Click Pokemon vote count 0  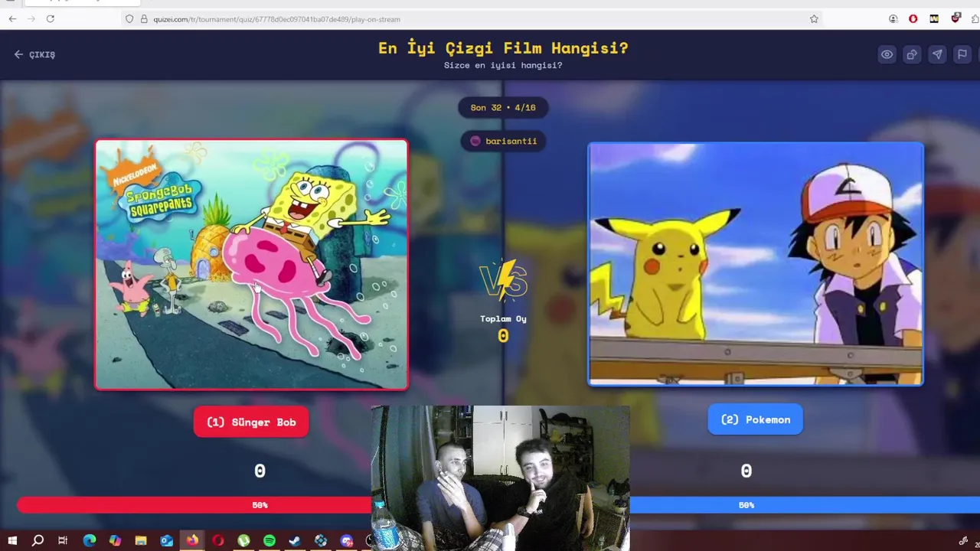coord(746,471)
